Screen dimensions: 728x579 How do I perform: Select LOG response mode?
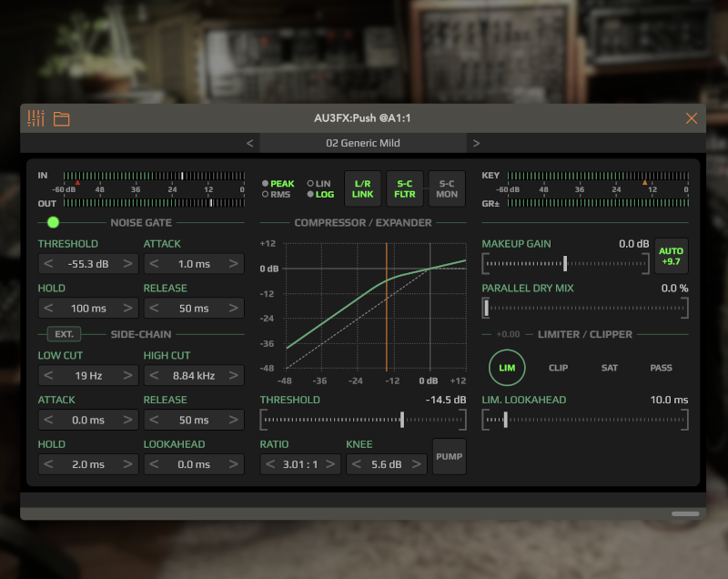[x=321, y=194]
